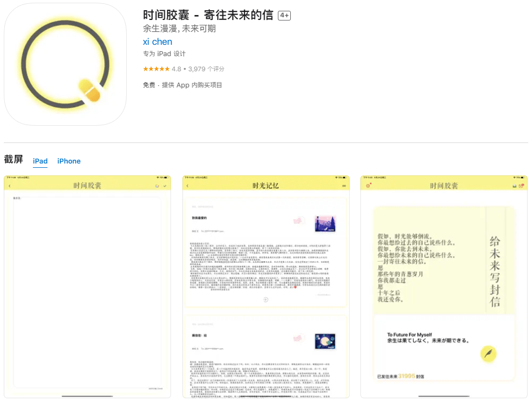This screenshot has width=532, height=402.
Task: Click the orange five-star rating
Action: point(156,69)
